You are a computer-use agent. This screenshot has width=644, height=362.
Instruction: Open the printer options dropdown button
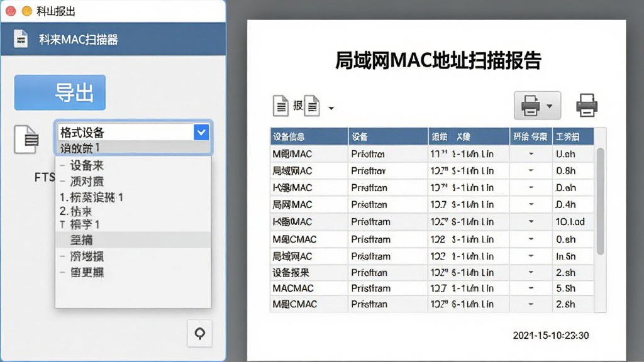(537, 106)
